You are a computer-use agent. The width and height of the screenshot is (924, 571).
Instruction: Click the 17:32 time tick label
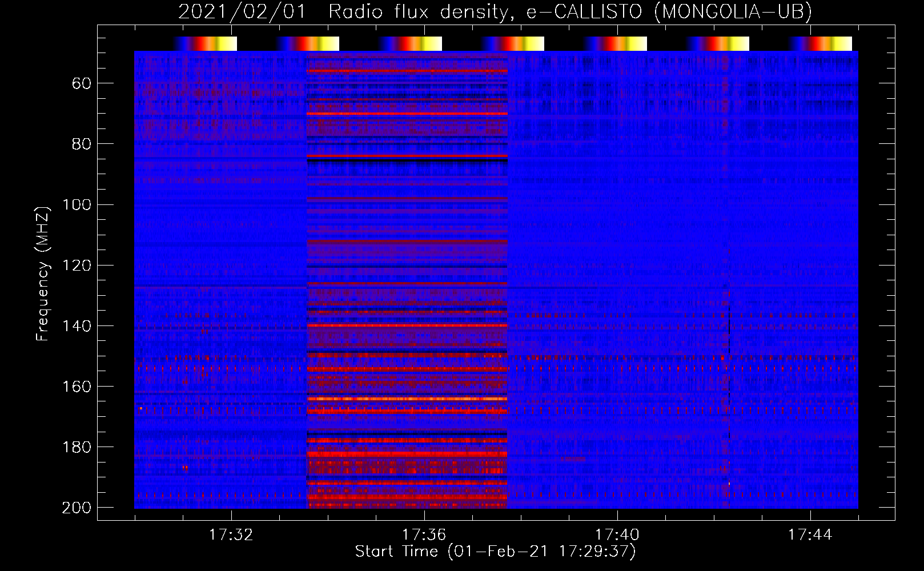[x=231, y=535]
